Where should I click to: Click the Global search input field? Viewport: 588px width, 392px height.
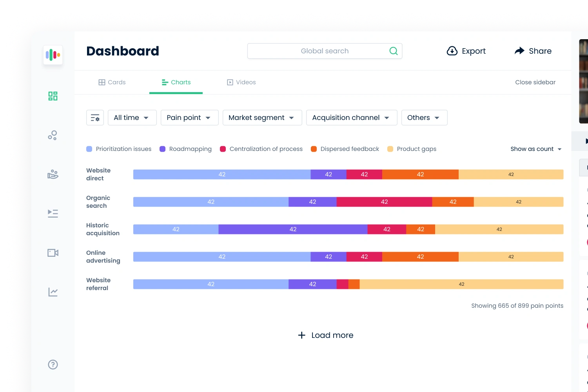click(x=325, y=51)
